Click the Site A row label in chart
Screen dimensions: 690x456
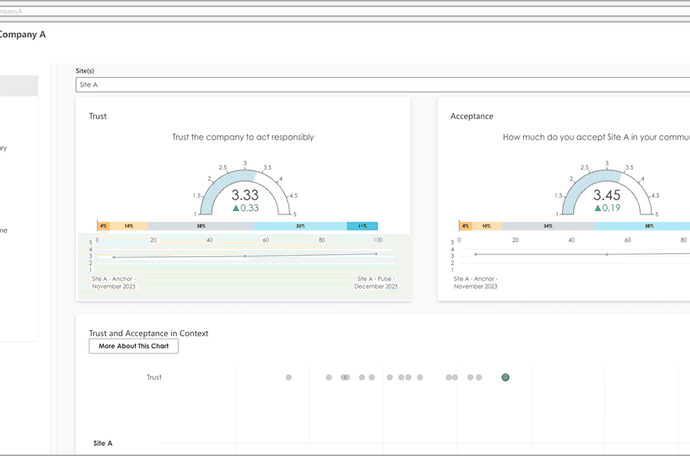point(103,442)
